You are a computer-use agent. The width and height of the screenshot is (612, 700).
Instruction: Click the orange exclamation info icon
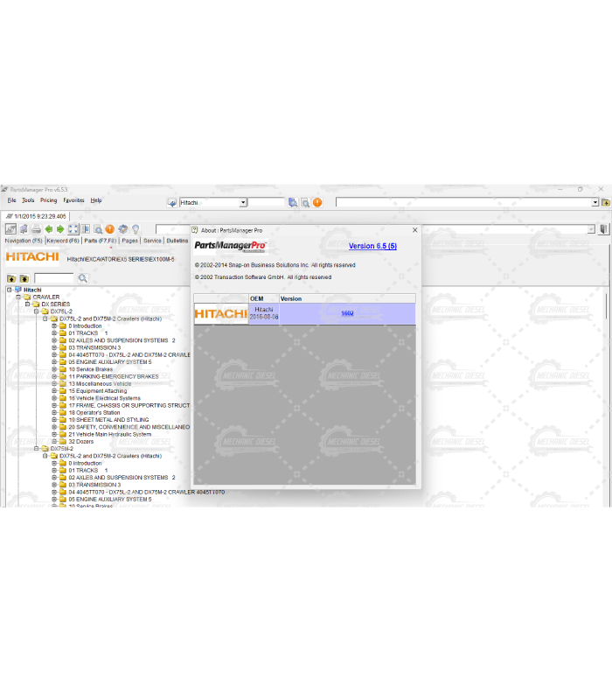coord(110,229)
